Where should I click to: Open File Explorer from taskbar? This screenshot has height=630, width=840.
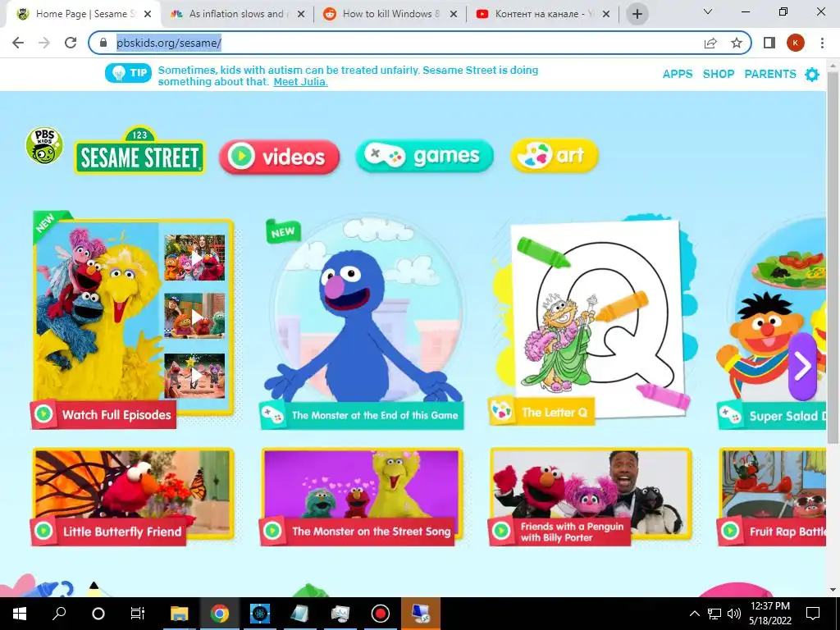pos(180,614)
